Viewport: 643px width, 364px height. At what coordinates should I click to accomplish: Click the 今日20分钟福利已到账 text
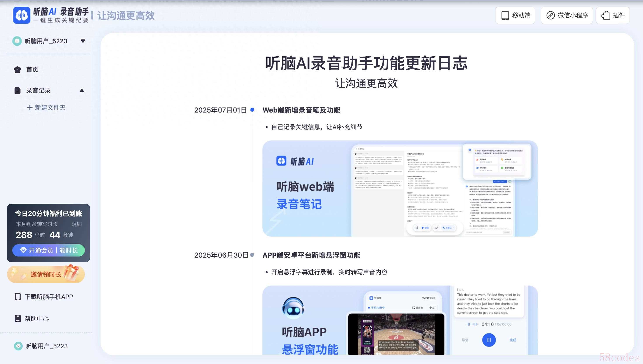click(x=49, y=213)
